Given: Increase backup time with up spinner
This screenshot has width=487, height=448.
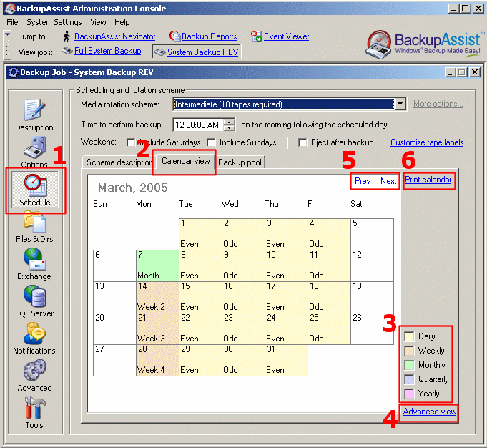Looking at the screenshot, I should 229,122.
